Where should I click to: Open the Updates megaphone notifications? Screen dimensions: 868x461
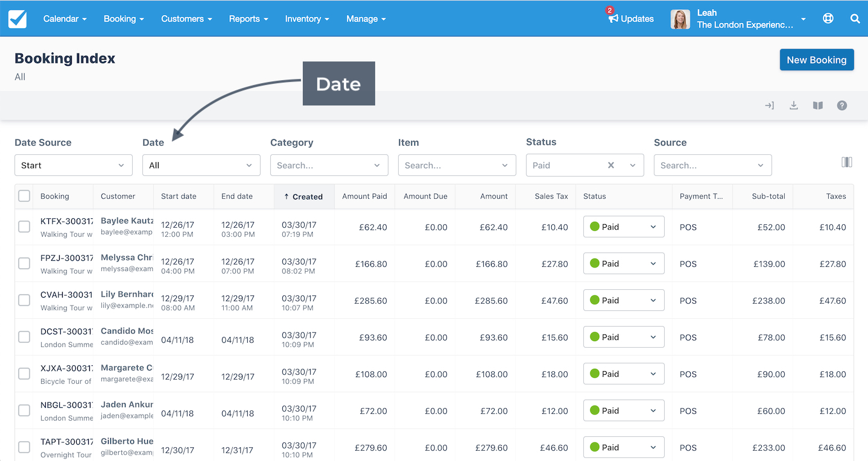(x=631, y=19)
